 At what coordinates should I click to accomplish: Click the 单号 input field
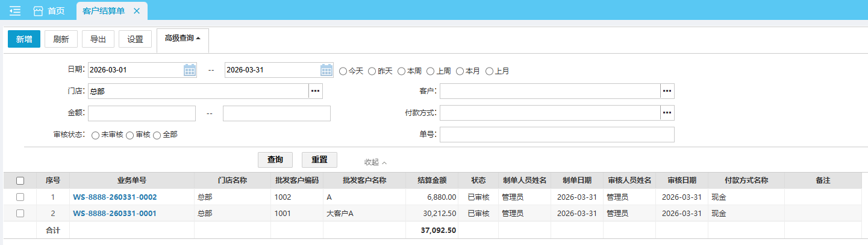pyautogui.click(x=557, y=135)
